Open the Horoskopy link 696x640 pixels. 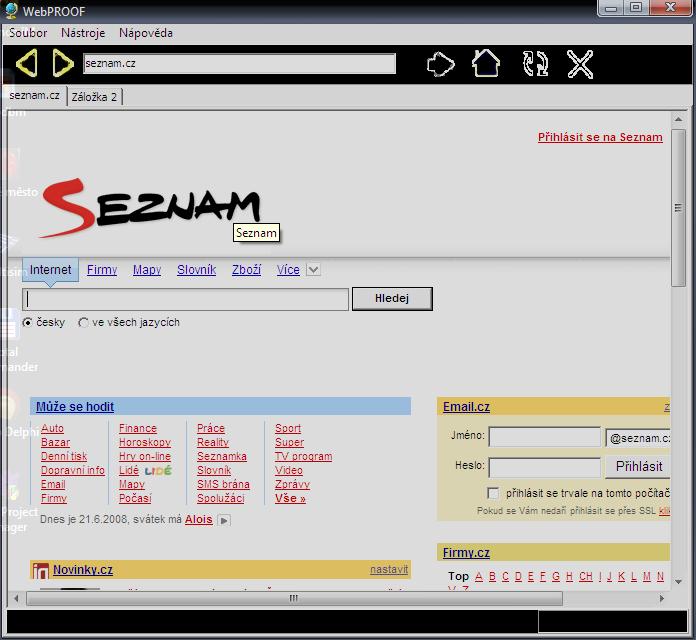point(145,442)
